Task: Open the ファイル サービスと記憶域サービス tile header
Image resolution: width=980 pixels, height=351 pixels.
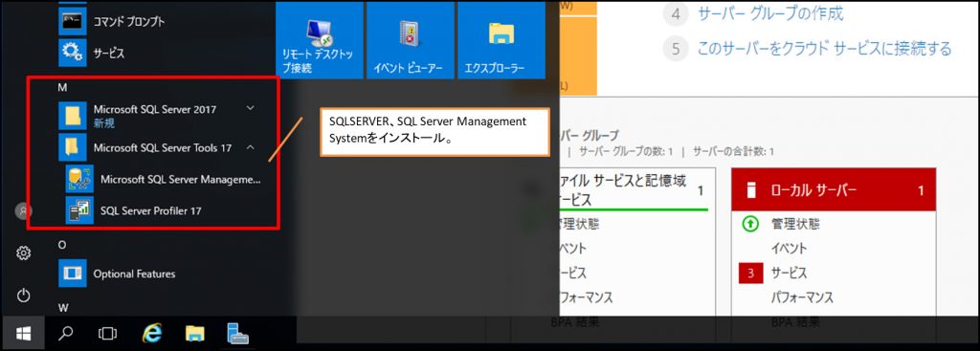Action: click(637, 190)
